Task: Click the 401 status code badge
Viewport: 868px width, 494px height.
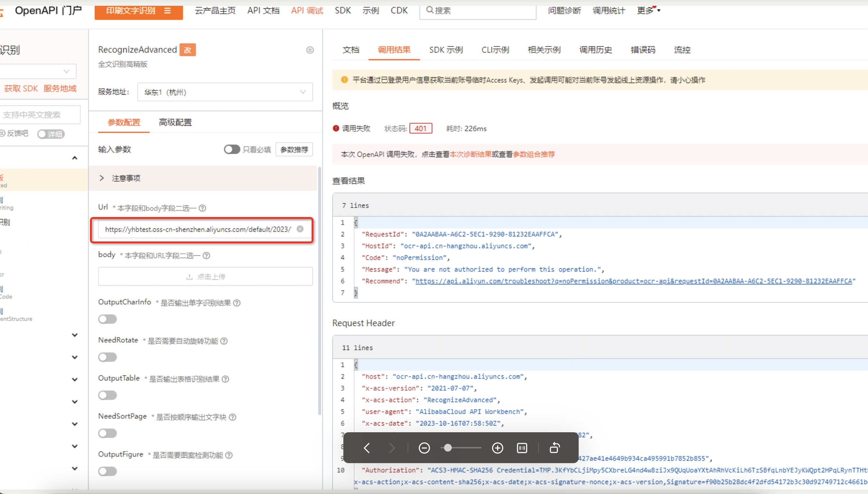Action: (x=421, y=129)
